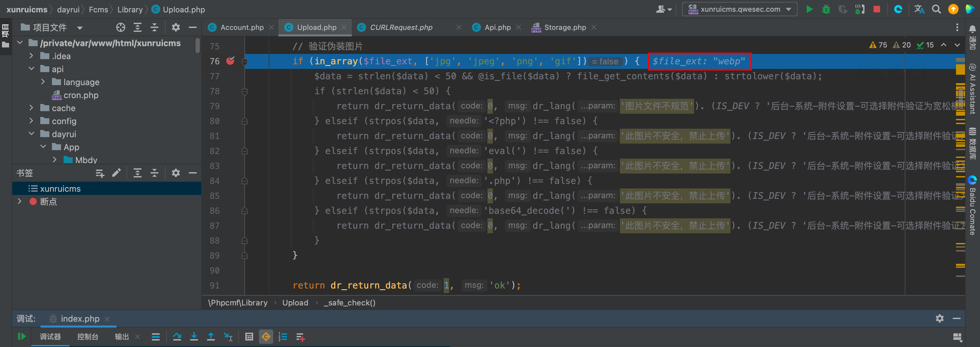980x347 pixels.
Task: Open the run configuration dropdown xunruicms.qwesec.com
Action: (x=739, y=9)
